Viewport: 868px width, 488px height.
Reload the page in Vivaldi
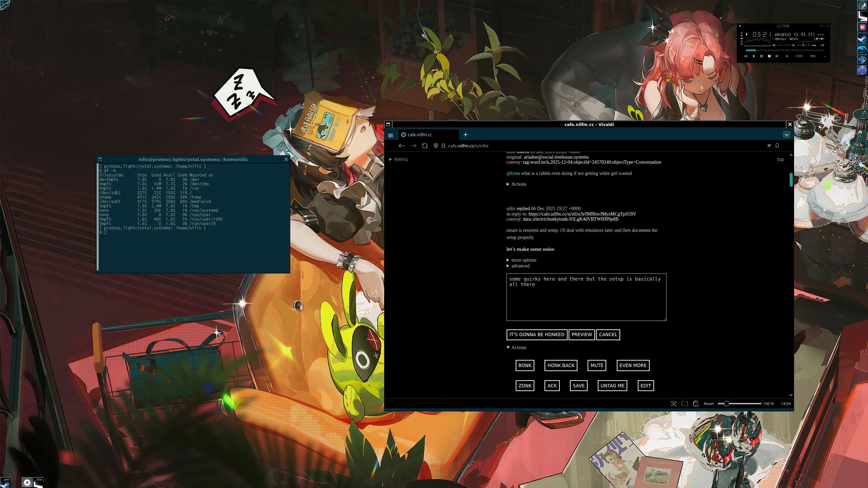[425, 146]
